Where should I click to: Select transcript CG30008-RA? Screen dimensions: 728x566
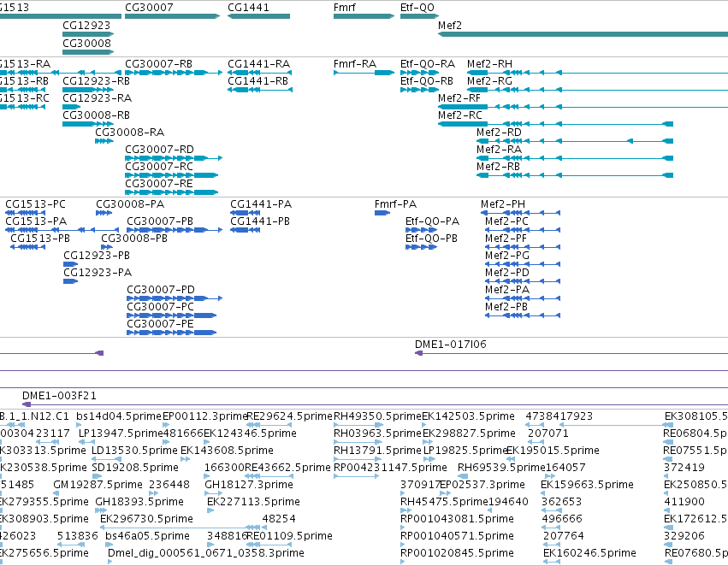click(x=129, y=133)
